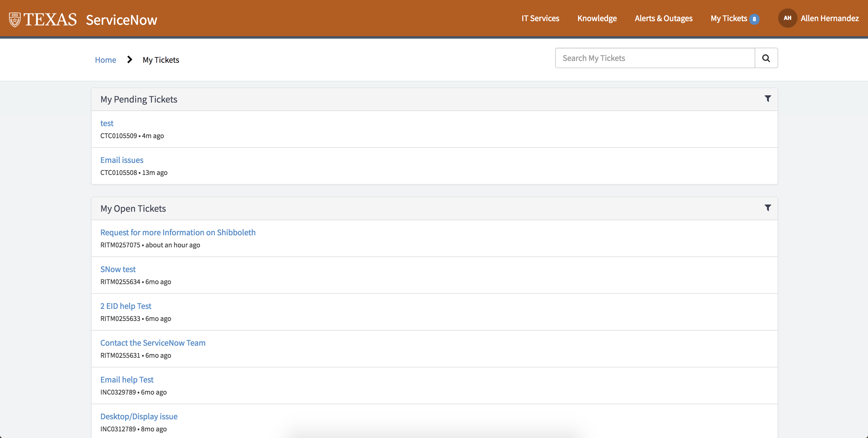Click the Home breadcrumb link
868x438 pixels.
[105, 60]
